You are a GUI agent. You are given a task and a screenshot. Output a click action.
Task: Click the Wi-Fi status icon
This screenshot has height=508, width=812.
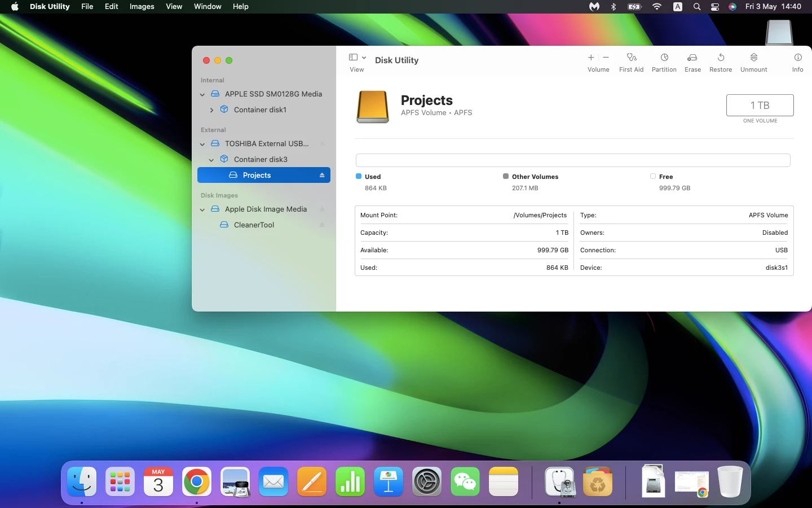[x=657, y=7]
